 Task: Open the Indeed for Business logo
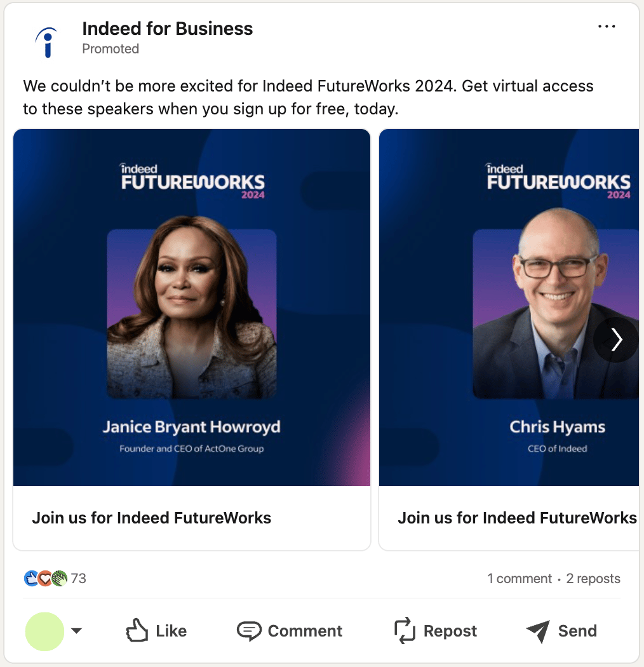coord(47,42)
